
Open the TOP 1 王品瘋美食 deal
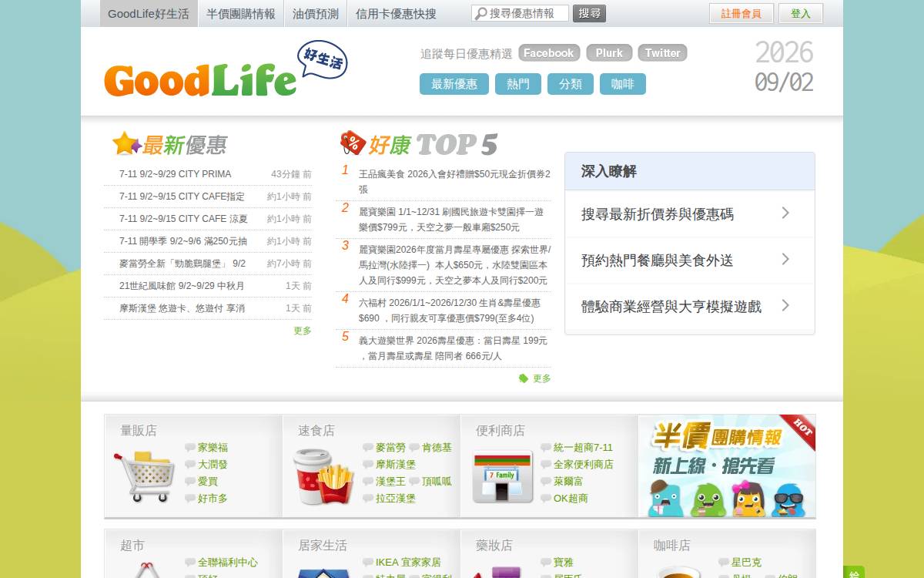(x=454, y=182)
